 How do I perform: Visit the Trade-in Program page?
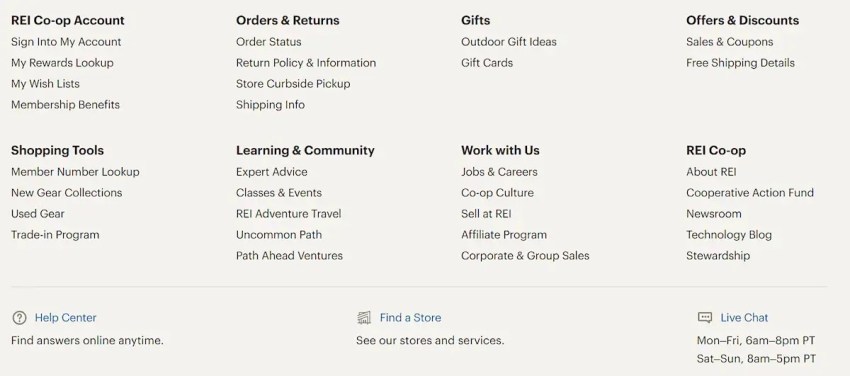coord(55,235)
